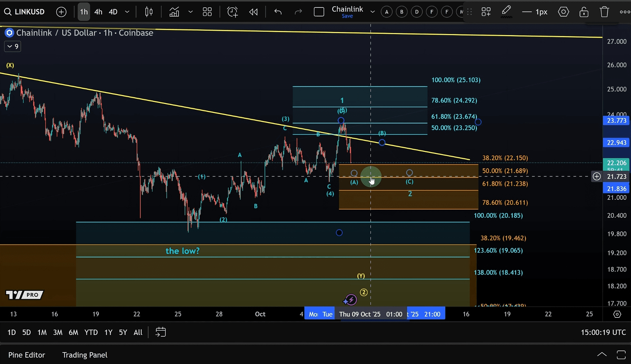Open the line color pencil picker
631x364 pixels.
(x=506, y=12)
